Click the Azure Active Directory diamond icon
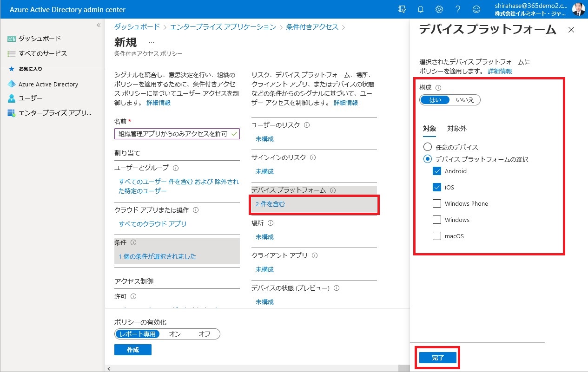This screenshot has height=372, width=588. pyautogui.click(x=12, y=84)
